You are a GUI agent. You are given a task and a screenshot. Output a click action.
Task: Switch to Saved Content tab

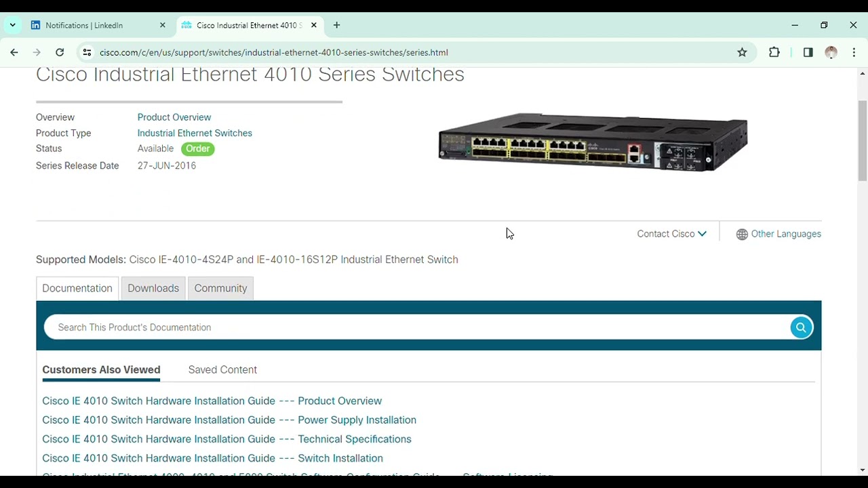(222, 369)
